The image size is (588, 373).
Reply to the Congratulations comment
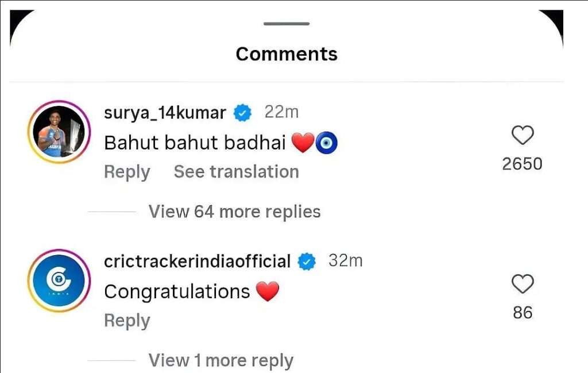(x=127, y=321)
